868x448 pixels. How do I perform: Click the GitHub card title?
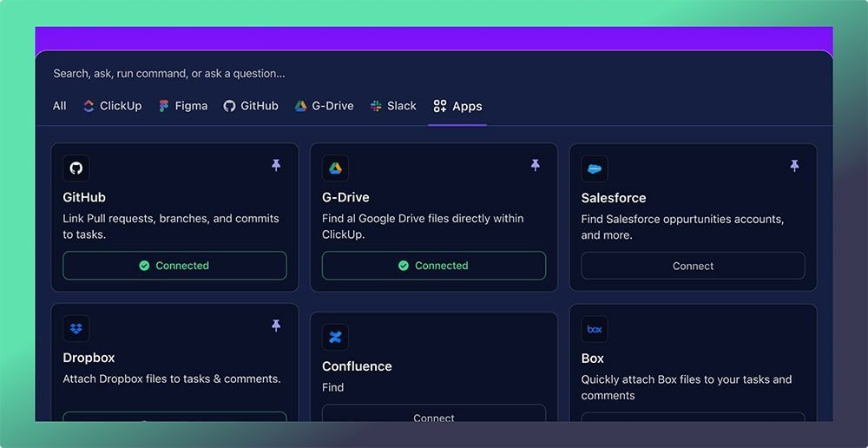click(x=84, y=197)
